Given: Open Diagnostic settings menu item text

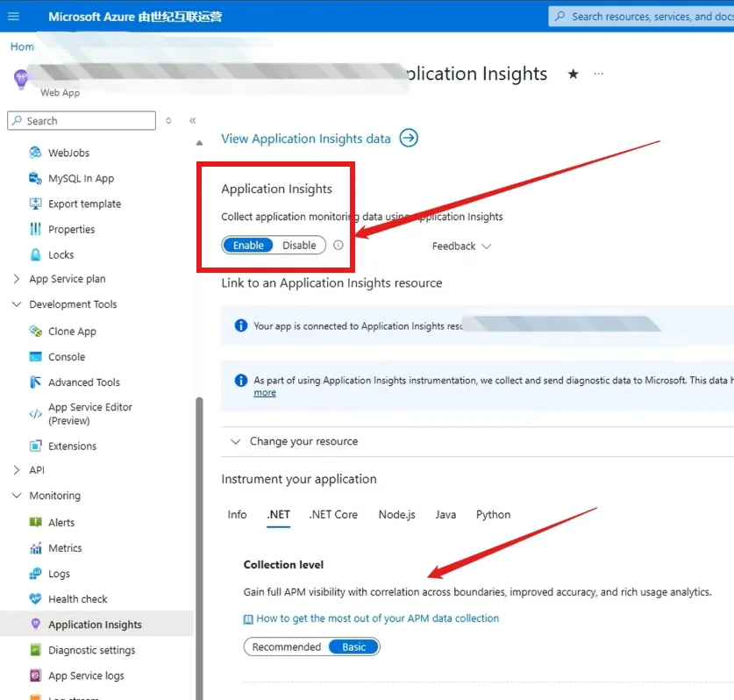Looking at the screenshot, I should tap(92, 650).
